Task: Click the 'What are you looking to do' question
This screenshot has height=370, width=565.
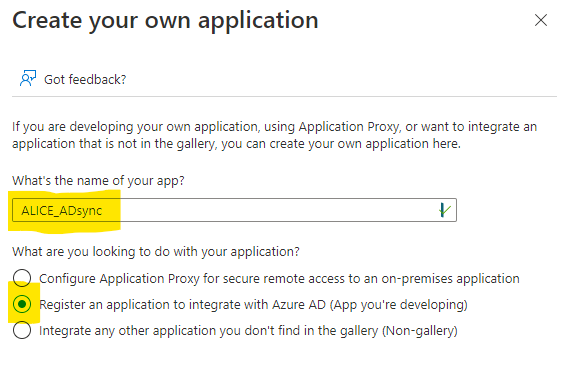Action: (x=156, y=251)
